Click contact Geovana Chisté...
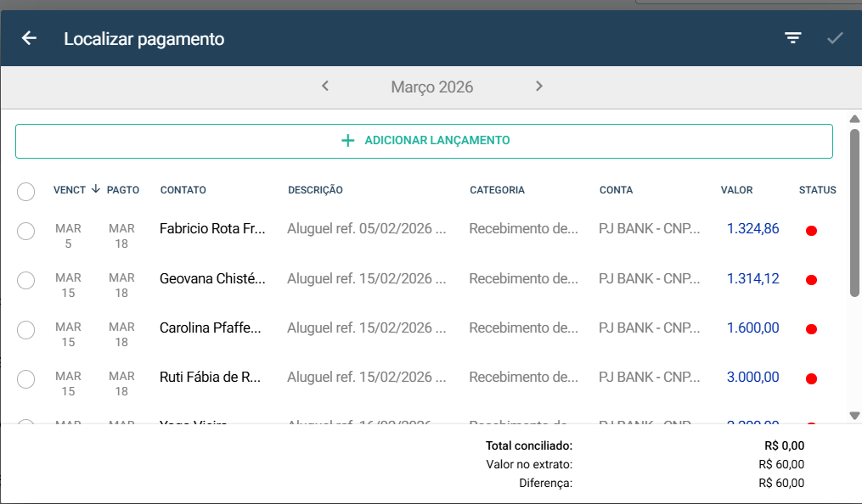The width and height of the screenshot is (862, 504). tap(212, 278)
